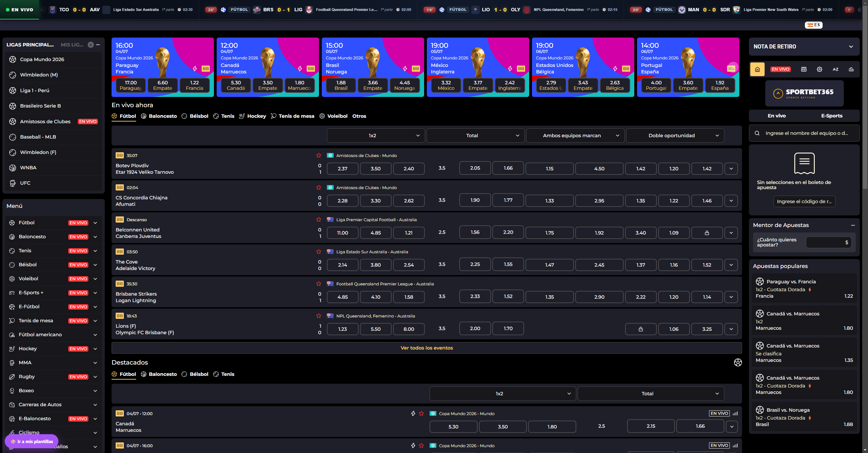
Task: Open Doble oportunidad market dropdown
Action: pyautogui.click(x=675, y=136)
